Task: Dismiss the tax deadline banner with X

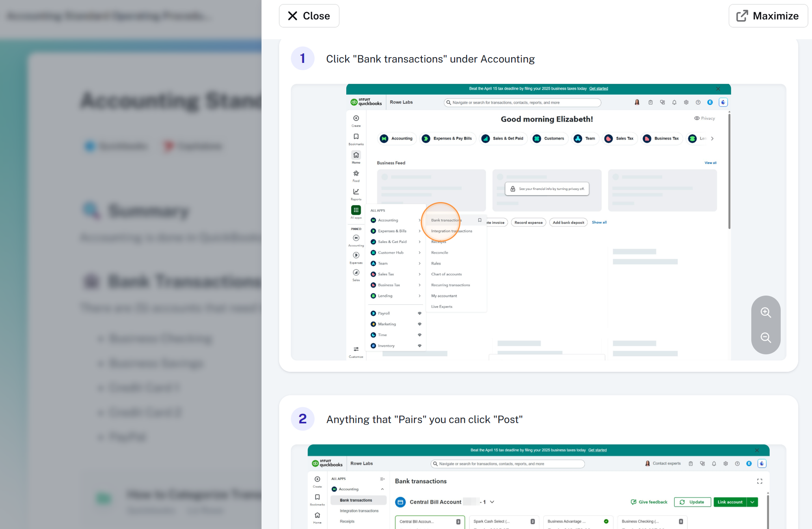Action: click(x=718, y=89)
